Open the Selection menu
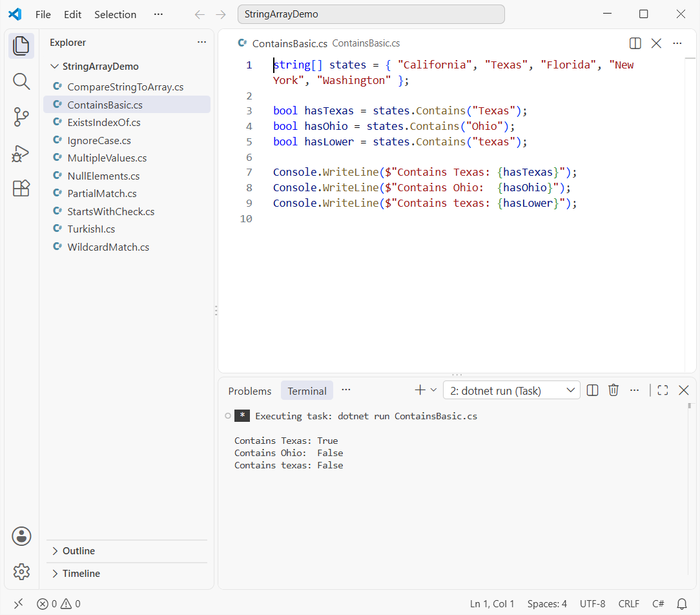The image size is (700, 615). click(x=115, y=14)
